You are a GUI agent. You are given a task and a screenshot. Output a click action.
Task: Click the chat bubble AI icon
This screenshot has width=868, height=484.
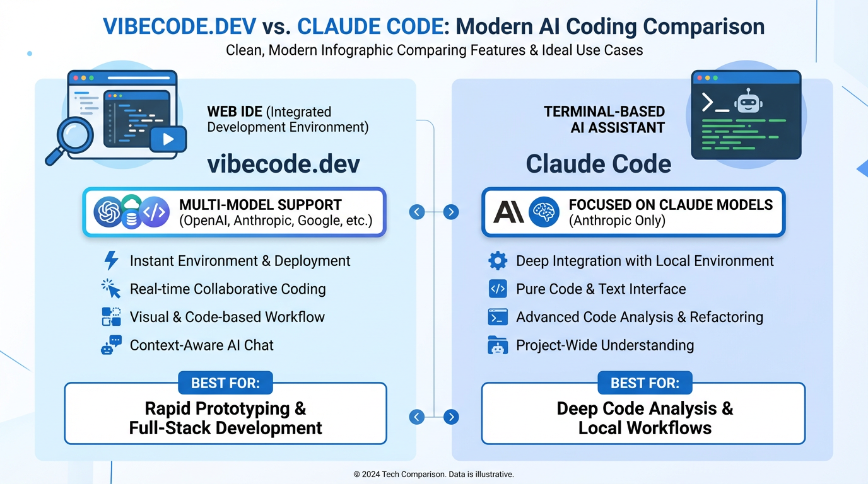coord(112,345)
